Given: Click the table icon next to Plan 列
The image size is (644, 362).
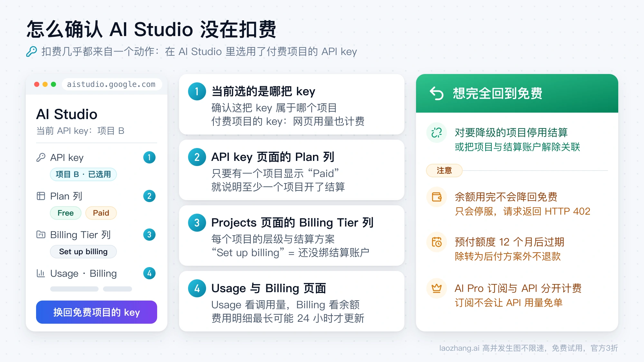Looking at the screenshot, I should 41,196.
